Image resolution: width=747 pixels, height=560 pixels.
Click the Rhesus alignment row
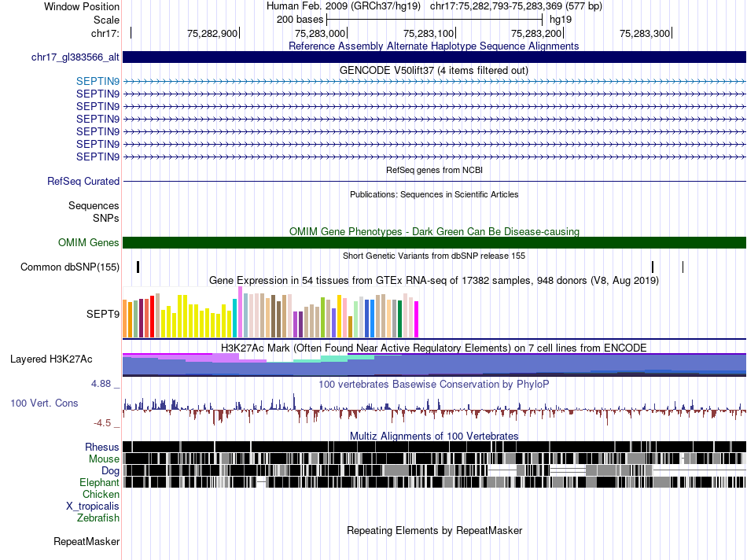[434, 447]
